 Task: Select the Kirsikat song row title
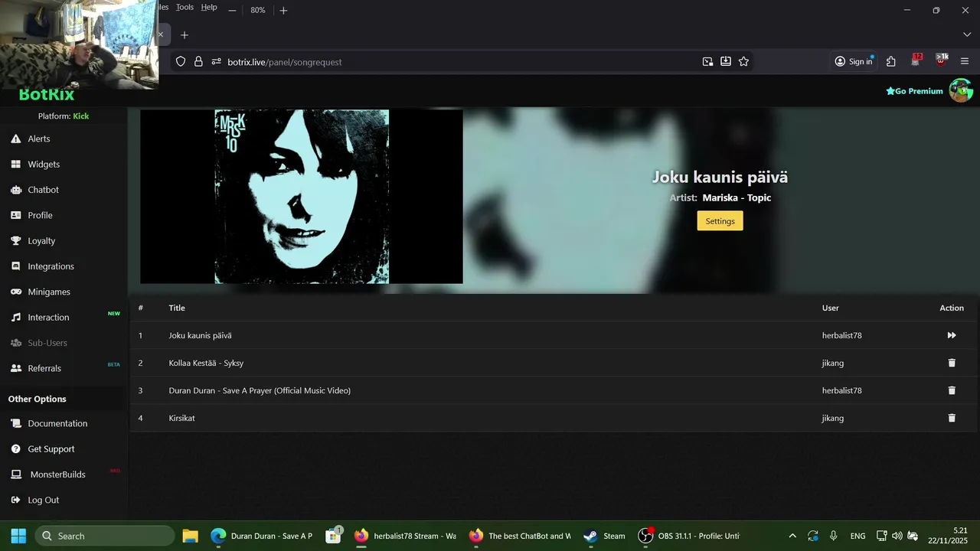(x=181, y=418)
